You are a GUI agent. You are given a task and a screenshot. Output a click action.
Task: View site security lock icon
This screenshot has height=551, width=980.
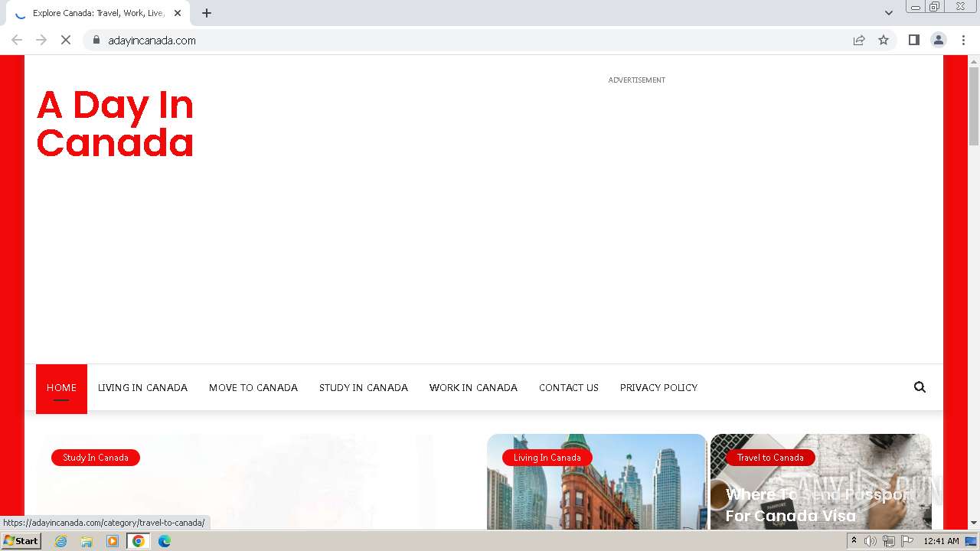96,40
